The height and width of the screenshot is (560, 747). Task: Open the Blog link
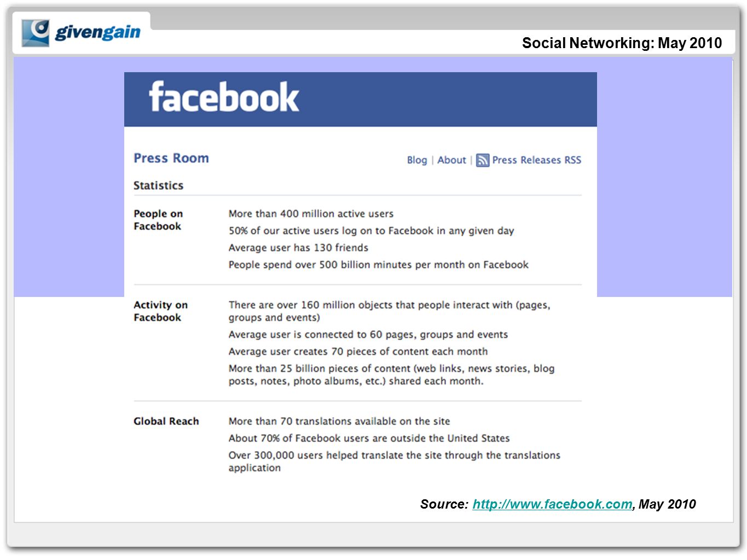click(417, 160)
